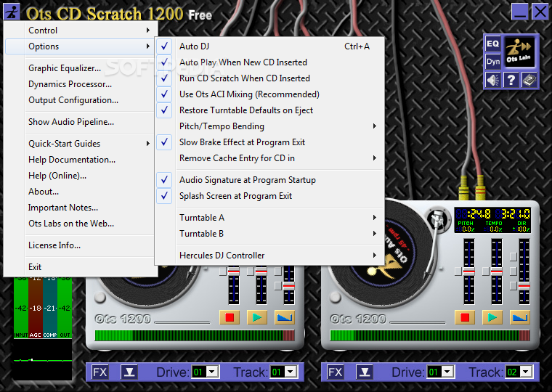Open Dynamics Processor menu entry
The image size is (552, 392).
(x=80, y=84)
